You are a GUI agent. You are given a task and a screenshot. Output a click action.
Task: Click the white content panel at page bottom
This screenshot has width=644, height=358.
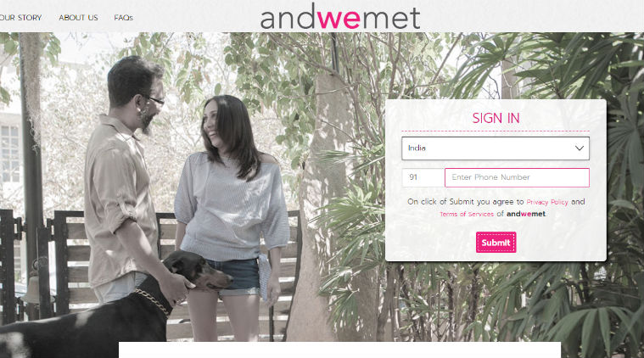[x=339, y=350]
